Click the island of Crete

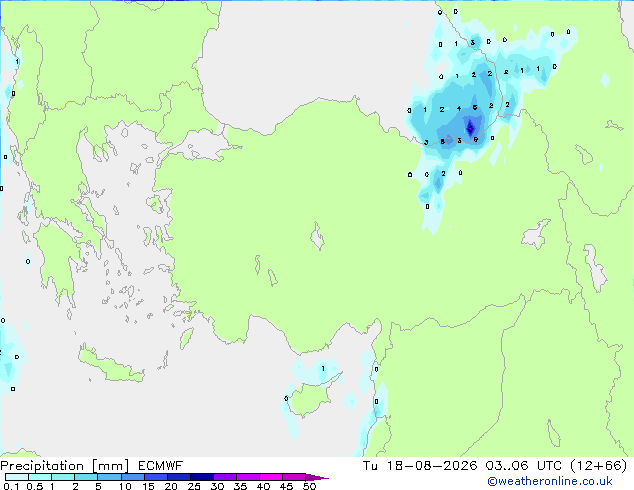[111, 367]
